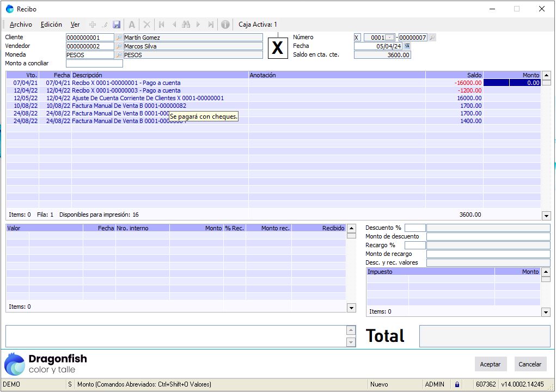Click the Moneda lookup magnifier icon

click(119, 55)
